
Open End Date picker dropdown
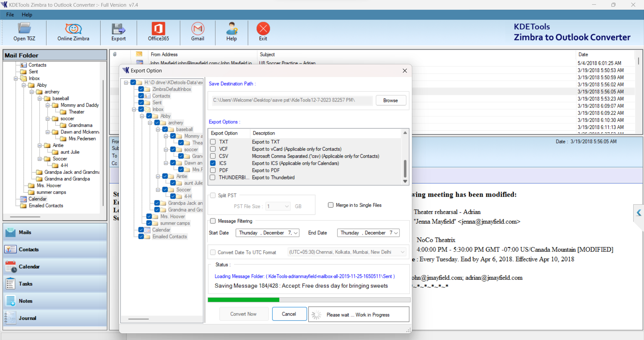coord(396,233)
